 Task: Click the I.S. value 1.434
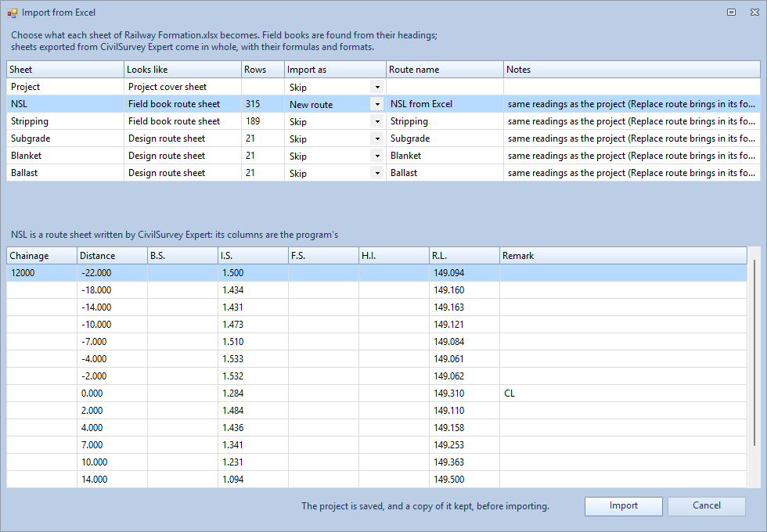[x=253, y=290]
